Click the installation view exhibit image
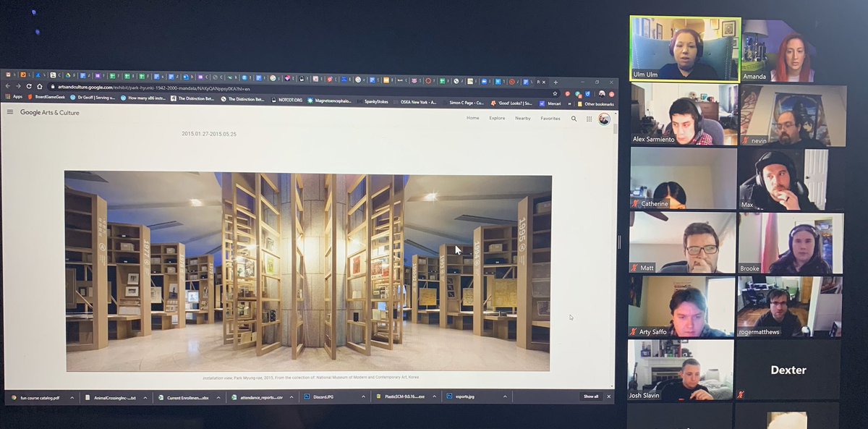 point(308,271)
